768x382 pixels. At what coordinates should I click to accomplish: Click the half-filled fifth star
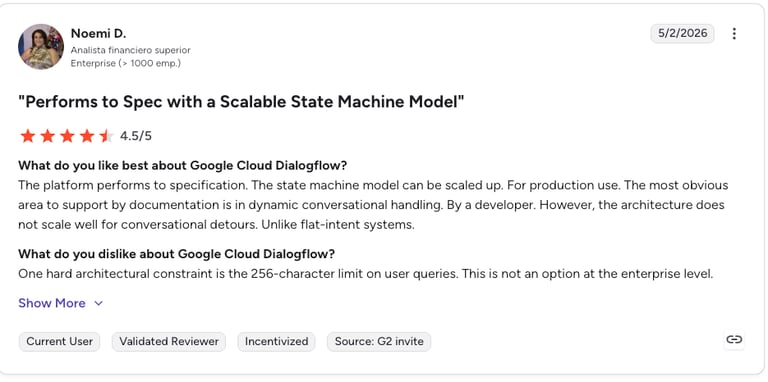tap(106, 136)
